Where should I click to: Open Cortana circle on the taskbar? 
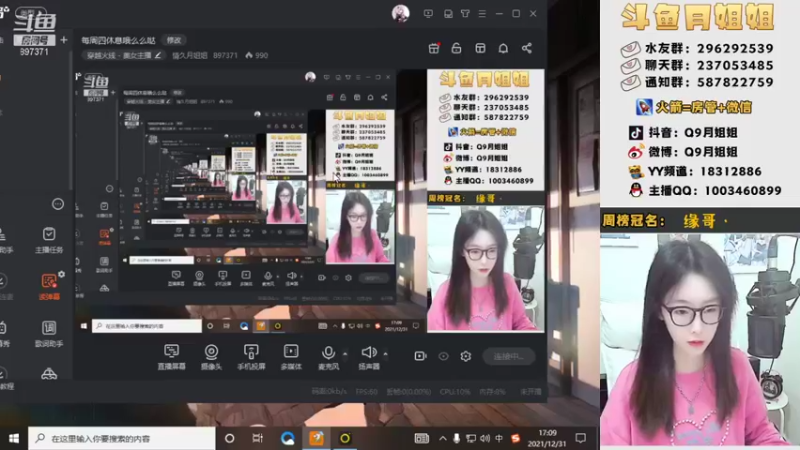(230, 438)
